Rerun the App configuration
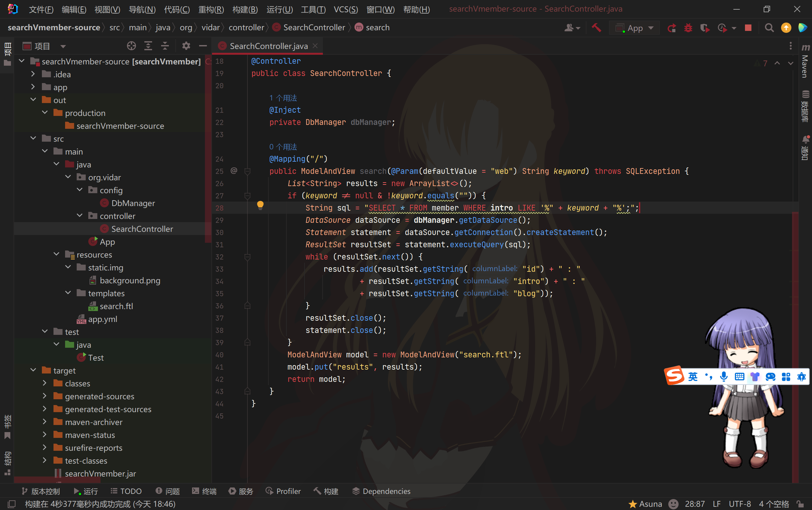Image resolution: width=812 pixels, height=510 pixels. click(x=672, y=28)
